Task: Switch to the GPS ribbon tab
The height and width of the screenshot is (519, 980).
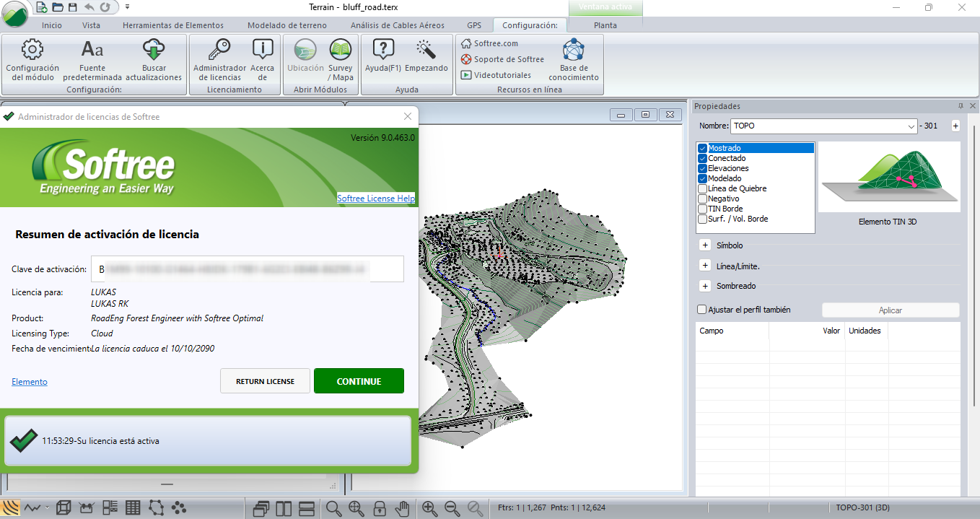Action: 474,25
